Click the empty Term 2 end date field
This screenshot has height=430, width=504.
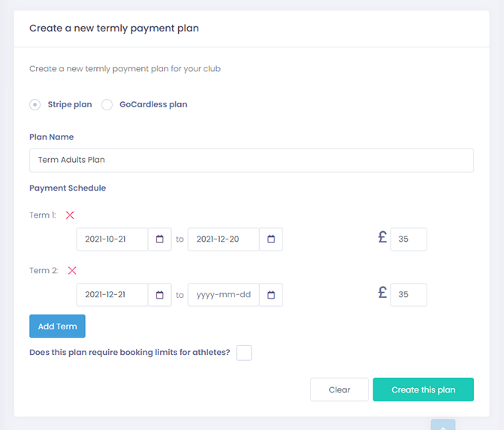point(224,295)
